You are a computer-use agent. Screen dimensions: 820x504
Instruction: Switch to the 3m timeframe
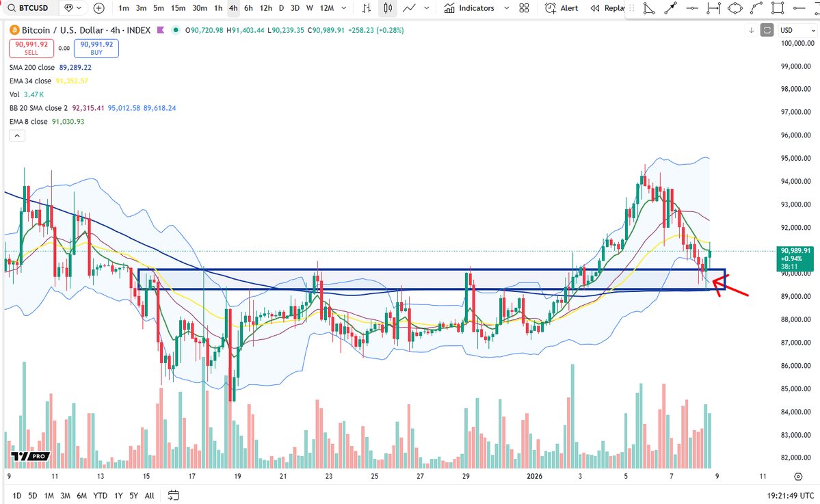[x=141, y=8]
